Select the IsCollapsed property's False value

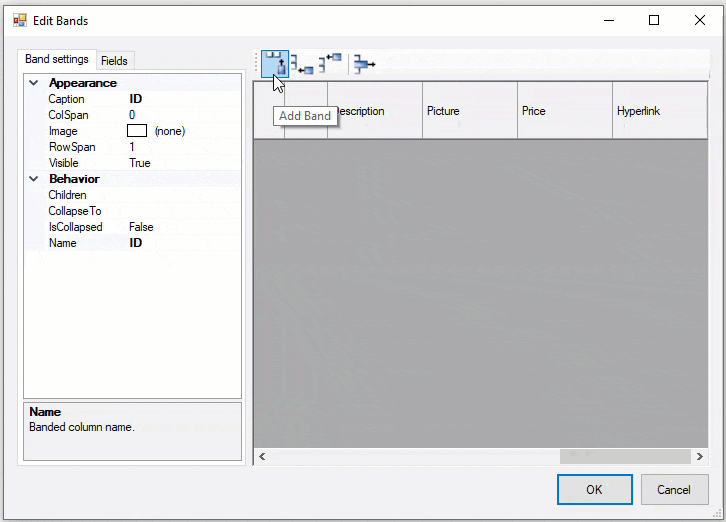[141, 227]
